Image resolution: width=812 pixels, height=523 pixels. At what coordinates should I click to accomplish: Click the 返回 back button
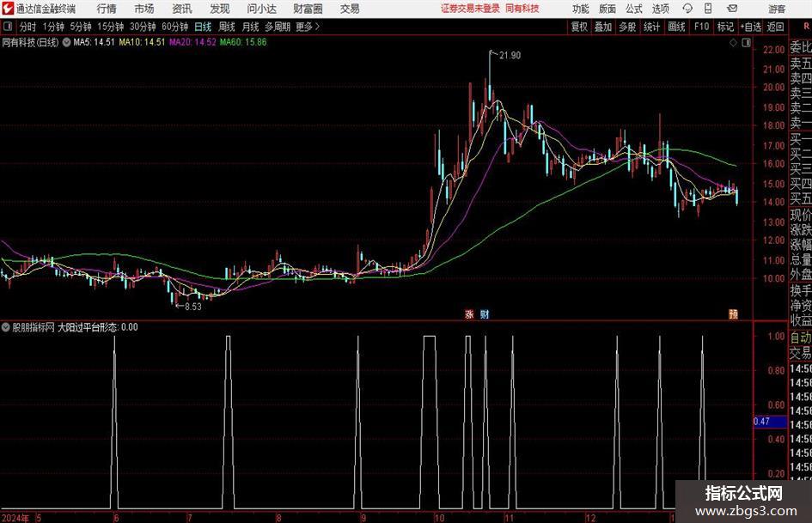click(x=775, y=27)
